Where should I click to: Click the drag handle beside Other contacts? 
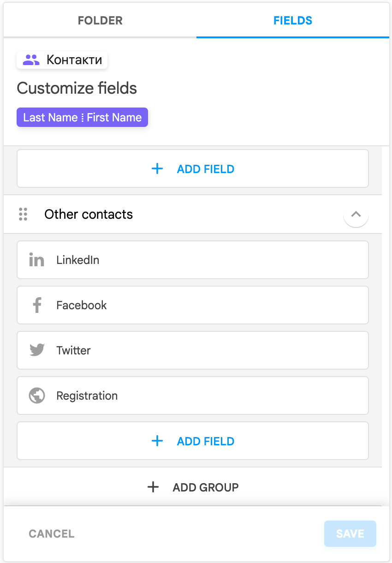click(24, 214)
